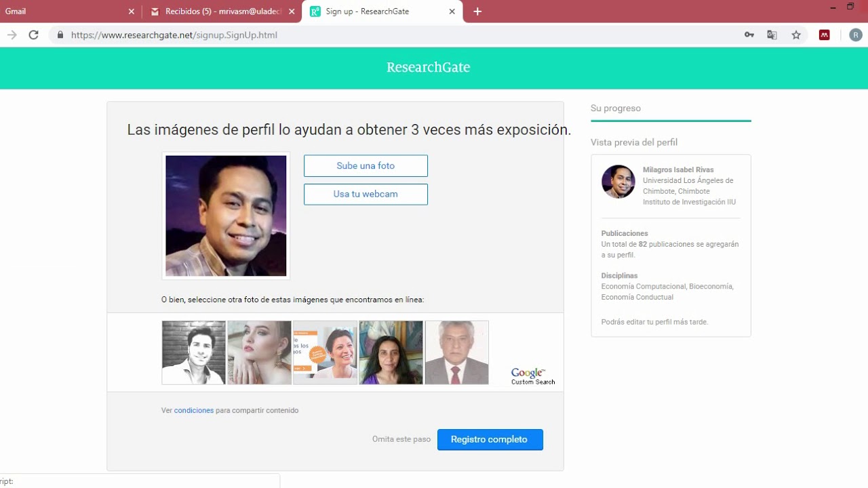
Task: Close the Gmail tab
Action: pyautogui.click(x=132, y=12)
